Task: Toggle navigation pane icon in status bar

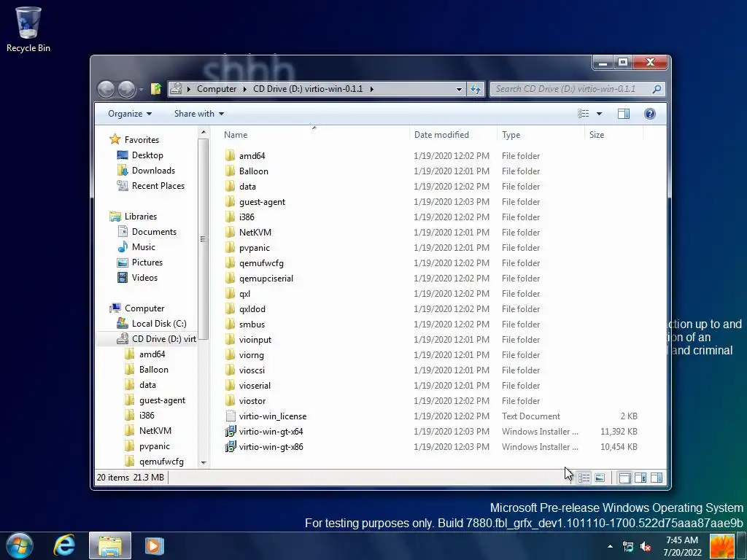Action: pos(624,478)
